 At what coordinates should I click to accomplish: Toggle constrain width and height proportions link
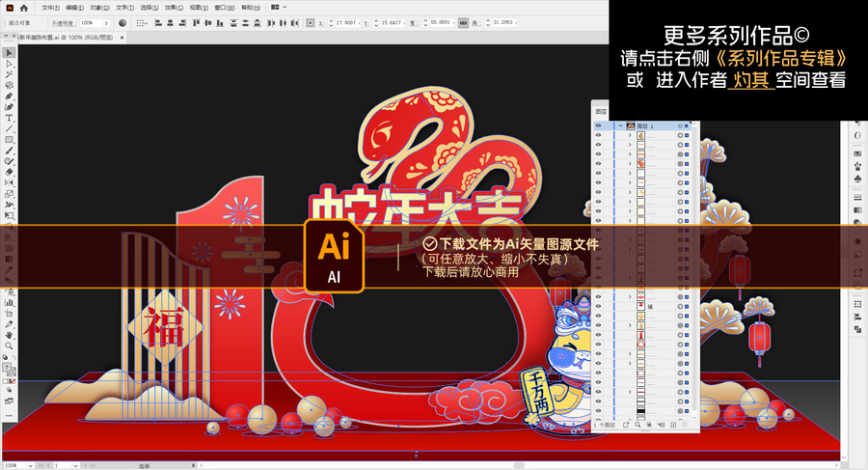click(463, 23)
